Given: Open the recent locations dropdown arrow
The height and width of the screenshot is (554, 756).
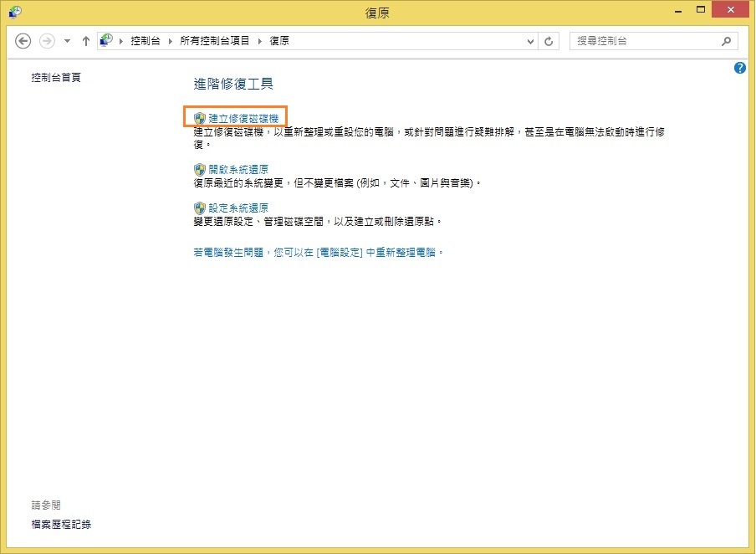Looking at the screenshot, I should coord(67,41).
